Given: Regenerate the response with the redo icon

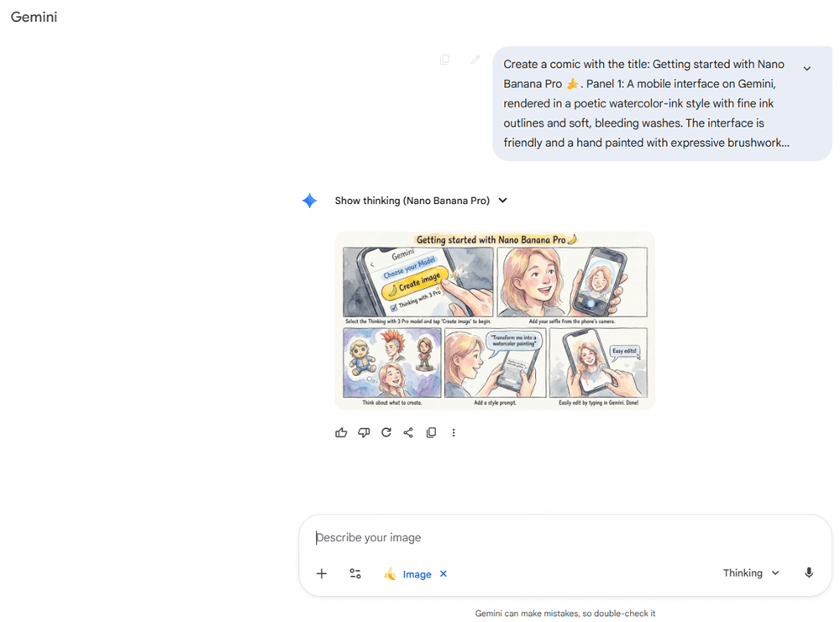Looking at the screenshot, I should click(x=386, y=433).
